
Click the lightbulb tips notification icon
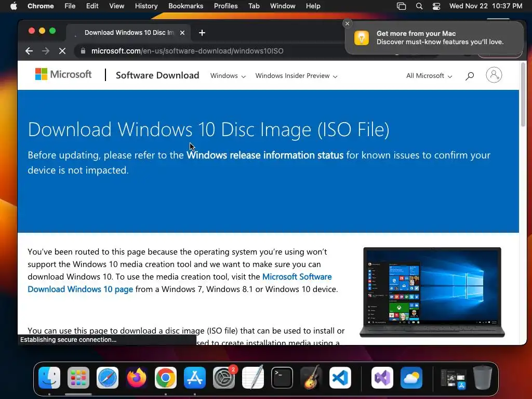coord(362,37)
